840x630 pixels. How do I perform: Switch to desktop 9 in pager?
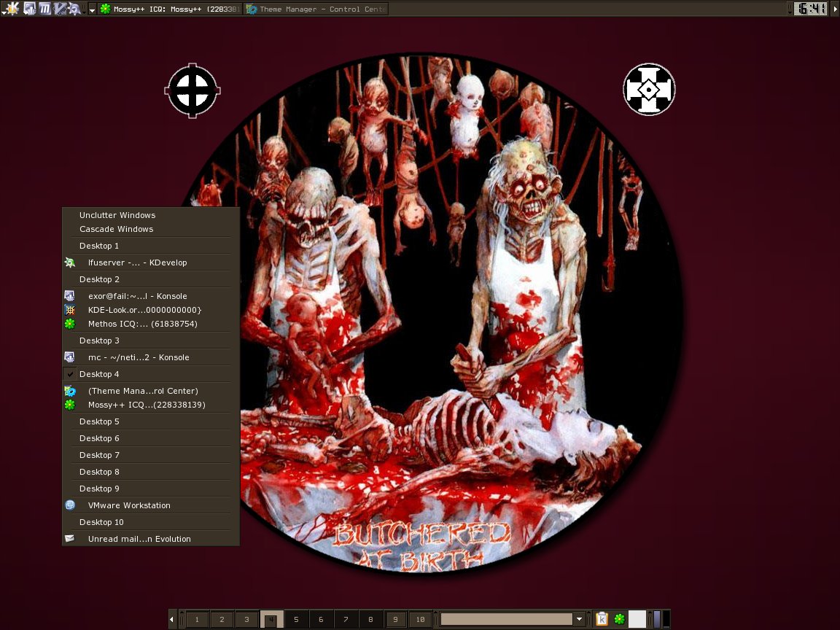click(395, 619)
